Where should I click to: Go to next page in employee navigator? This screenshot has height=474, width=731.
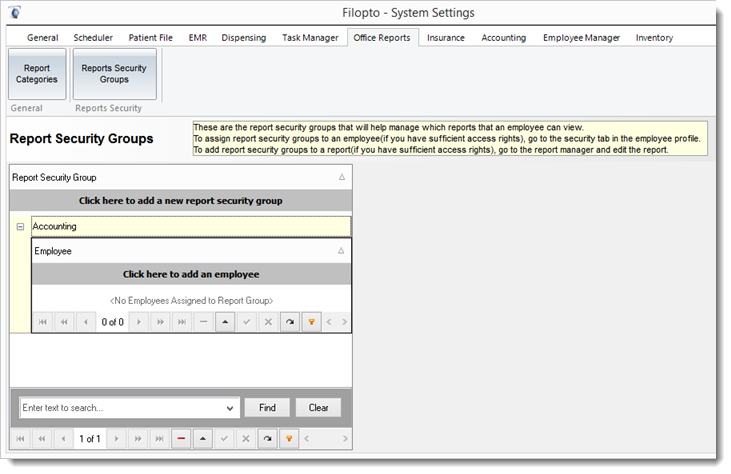point(160,322)
